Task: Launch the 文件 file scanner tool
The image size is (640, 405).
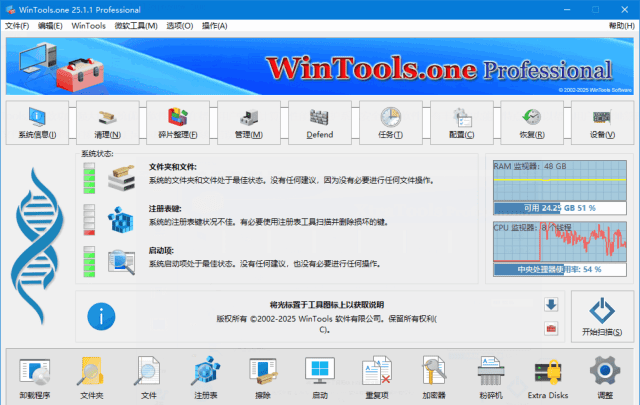Action: point(149,378)
